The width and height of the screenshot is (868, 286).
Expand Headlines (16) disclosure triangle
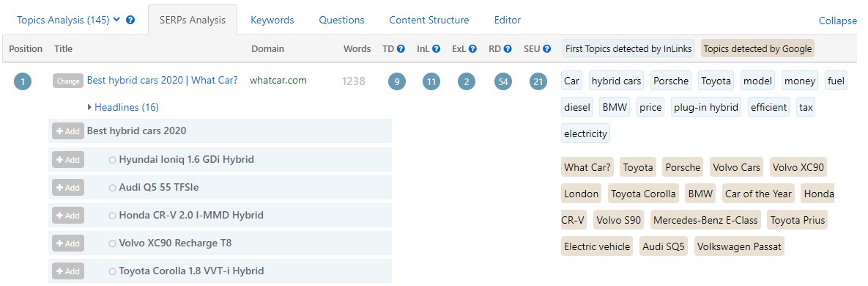89,107
